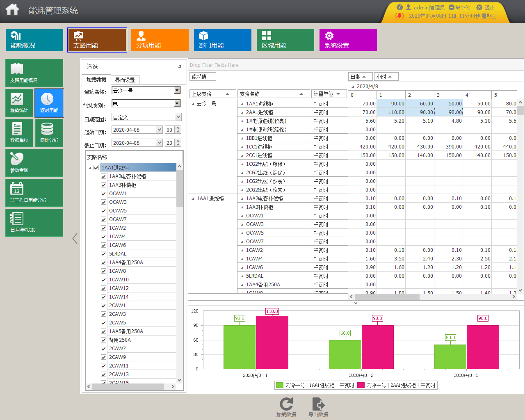Open the 计量单位 column filter dropdown
525x420 pixels.
tap(338, 94)
